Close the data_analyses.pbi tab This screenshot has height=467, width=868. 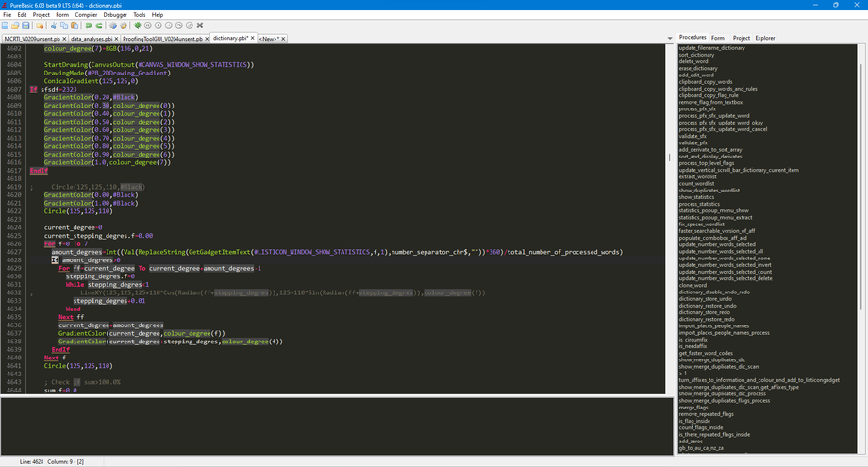click(x=117, y=39)
